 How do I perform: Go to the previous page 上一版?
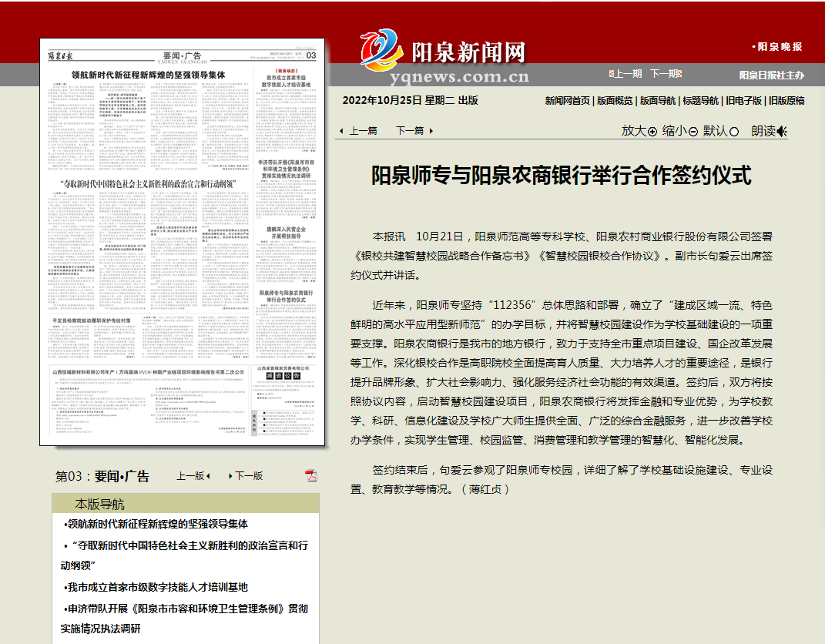click(193, 475)
